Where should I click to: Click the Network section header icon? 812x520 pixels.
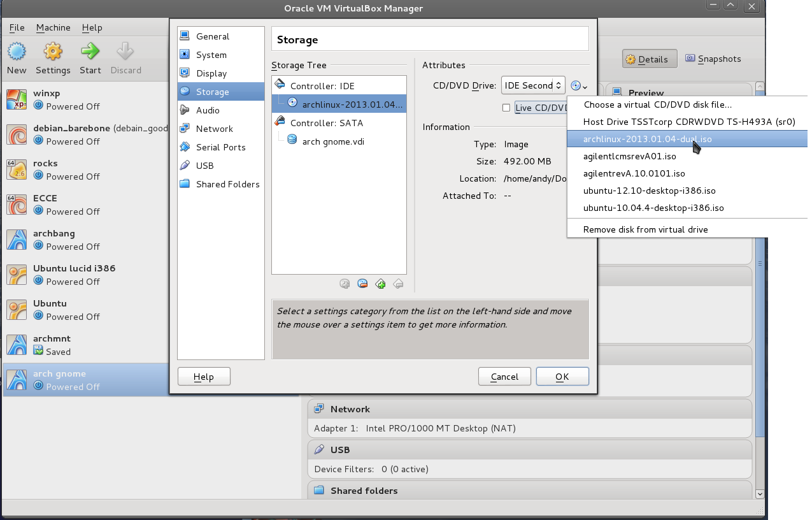[x=319, y=409]
